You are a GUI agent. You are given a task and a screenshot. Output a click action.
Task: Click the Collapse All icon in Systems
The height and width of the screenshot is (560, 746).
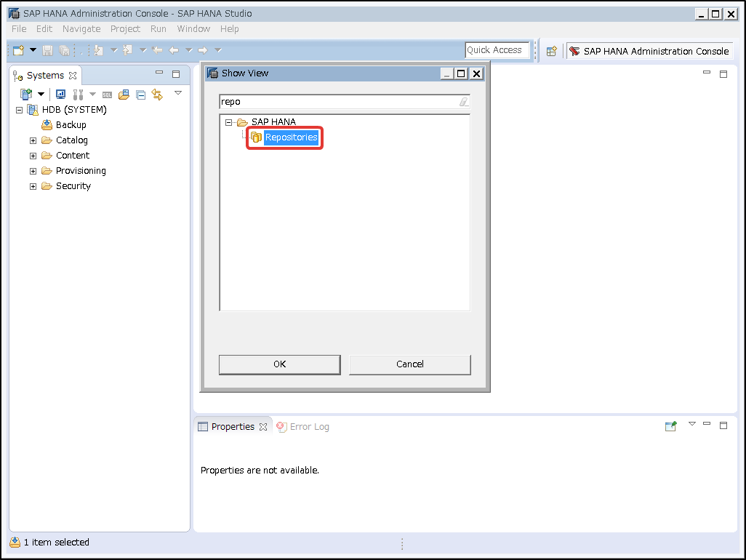coord(141,95)
